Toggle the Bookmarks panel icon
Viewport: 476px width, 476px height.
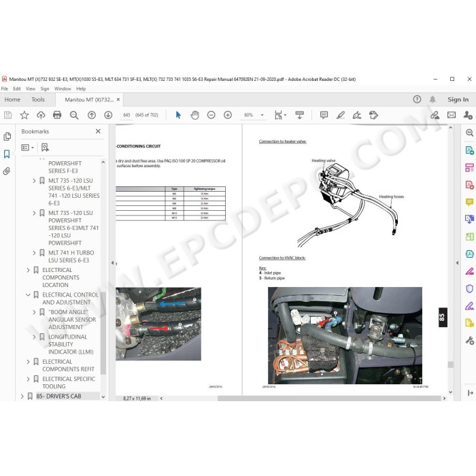pyautogui.click(x=7, y=154)
